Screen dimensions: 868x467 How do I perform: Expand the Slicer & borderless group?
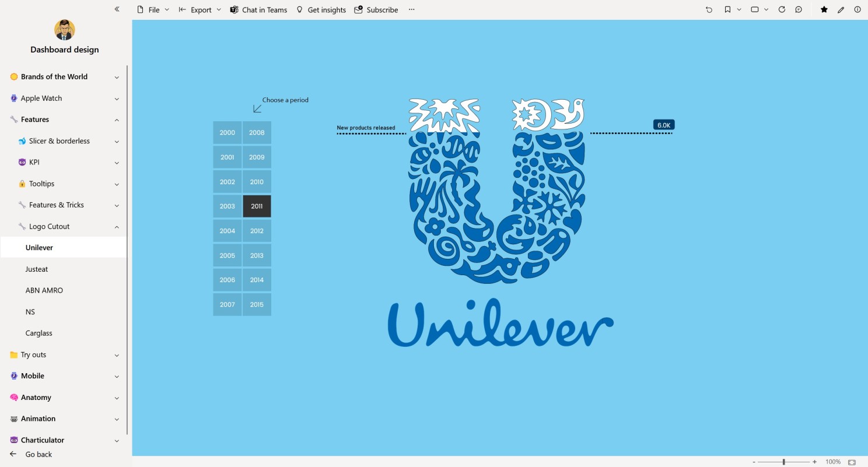pyautogui.click(x=117, y=141)
